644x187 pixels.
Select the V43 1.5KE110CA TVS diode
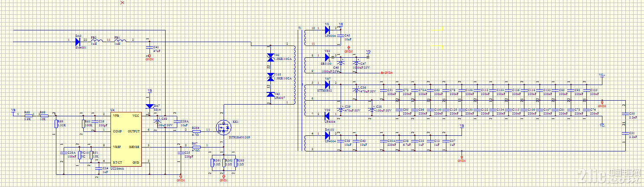(271, 57)
